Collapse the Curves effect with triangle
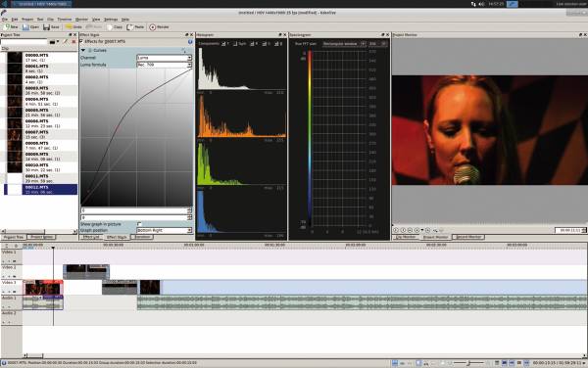588x368 pixels. tap(83, 50)
